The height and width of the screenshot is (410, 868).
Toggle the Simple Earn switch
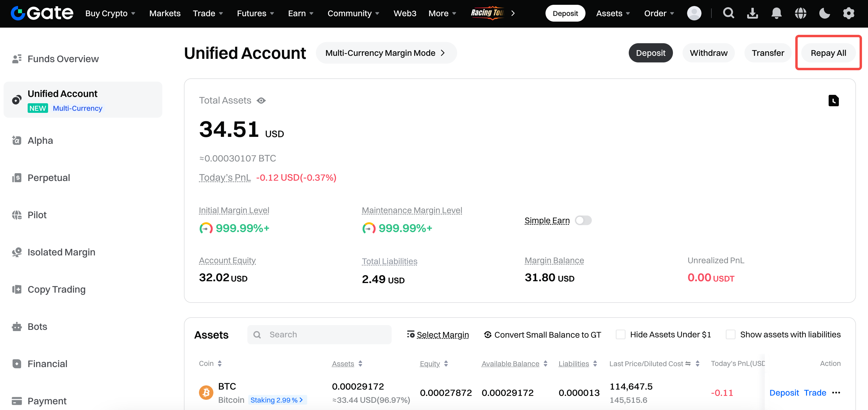(583, 221)
